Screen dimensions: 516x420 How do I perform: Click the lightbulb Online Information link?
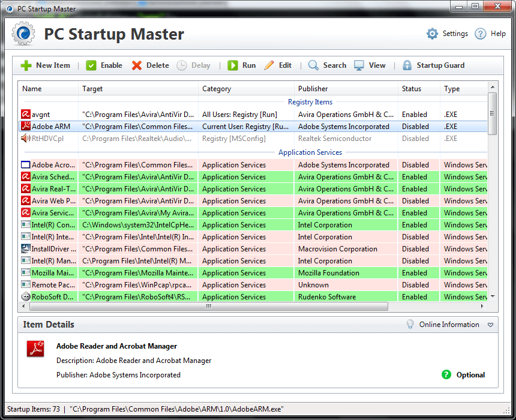[x=410, y=325]
